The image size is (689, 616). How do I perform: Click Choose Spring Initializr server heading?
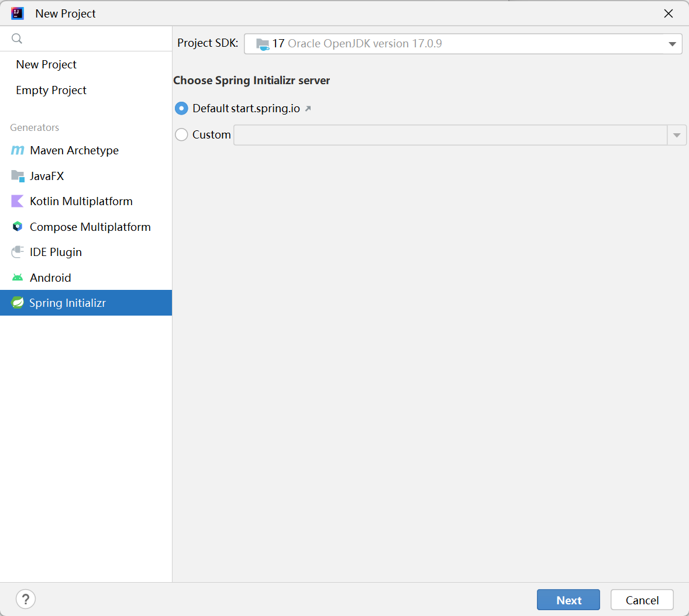pyautogui.click(x=252, y=80)
